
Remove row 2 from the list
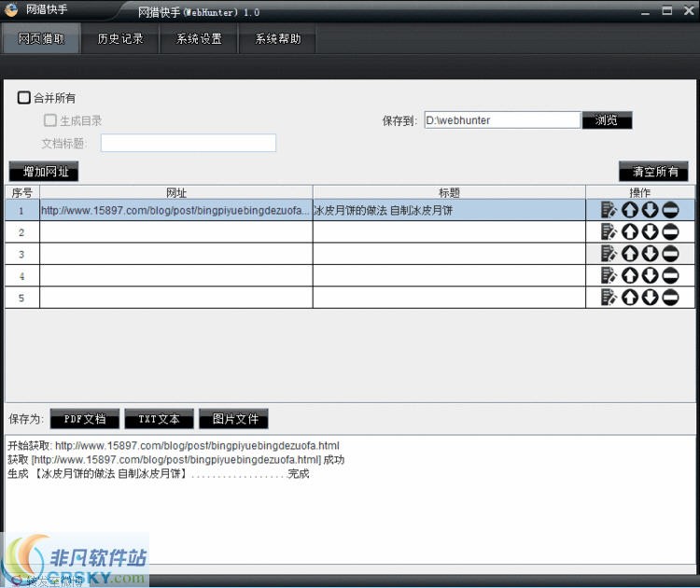tap(670, 231)
